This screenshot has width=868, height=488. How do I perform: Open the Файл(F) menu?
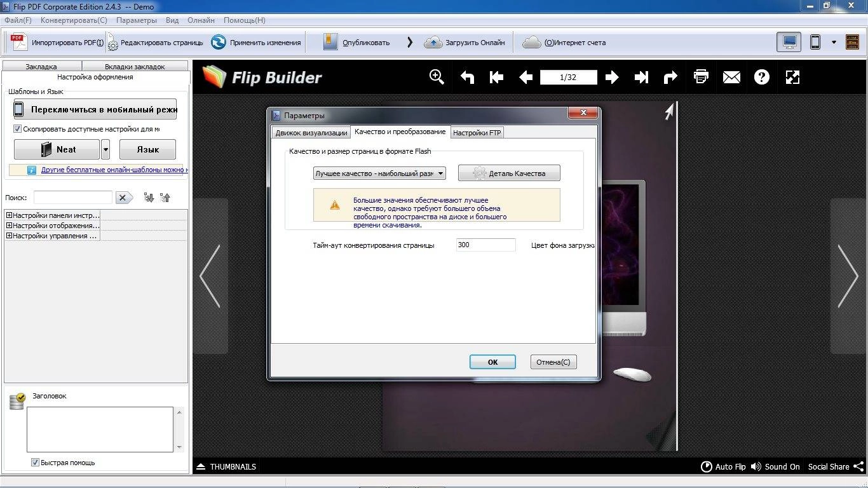click(18, 20)
